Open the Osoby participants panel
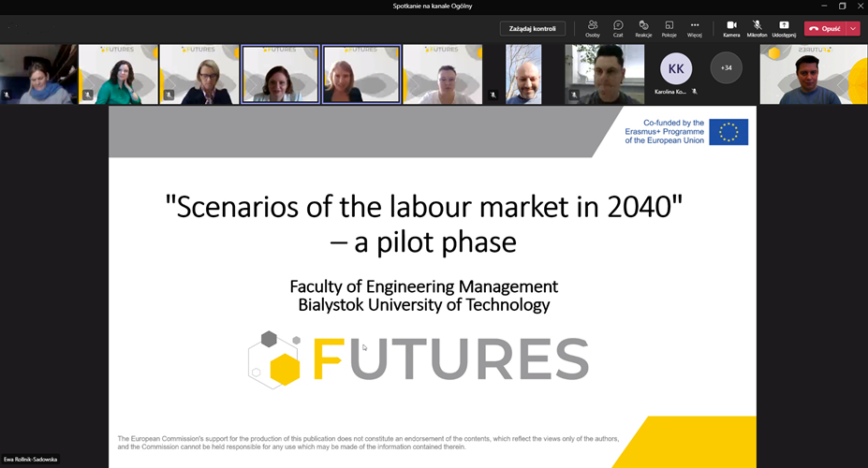Viewport: 868px width, 468px height. click(x=593, y=28)
